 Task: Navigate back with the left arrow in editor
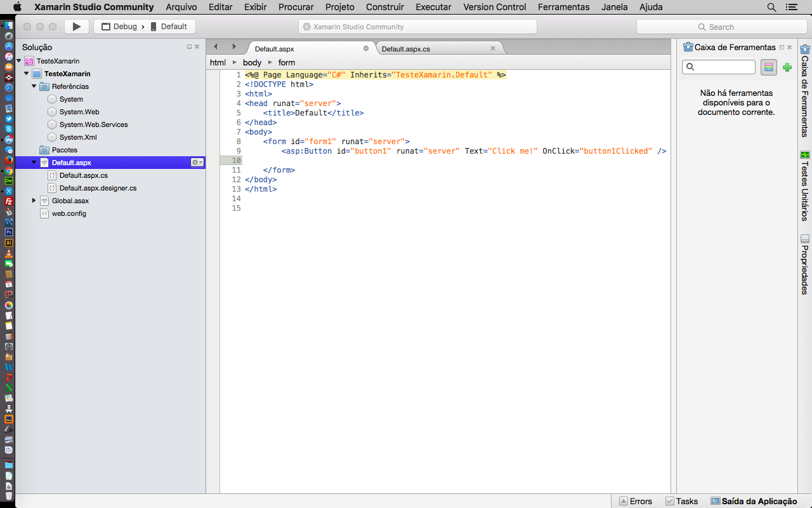pos(216,47)
